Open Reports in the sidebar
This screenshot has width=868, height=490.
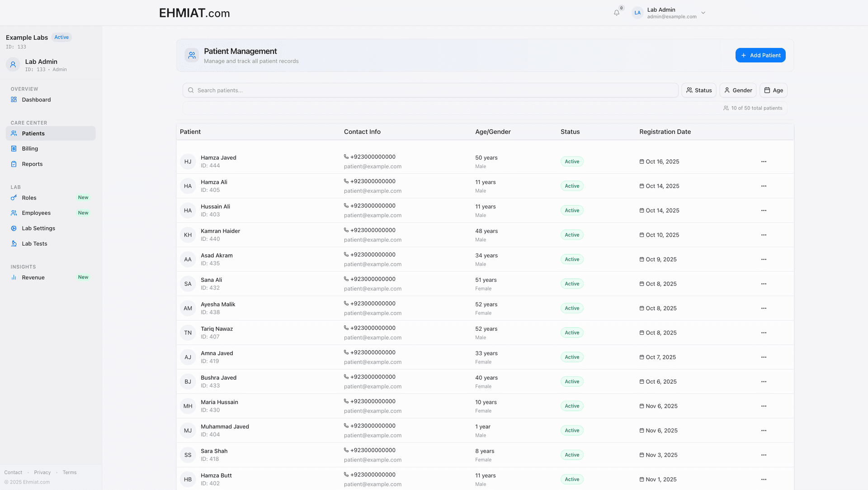tap(51, 164)
